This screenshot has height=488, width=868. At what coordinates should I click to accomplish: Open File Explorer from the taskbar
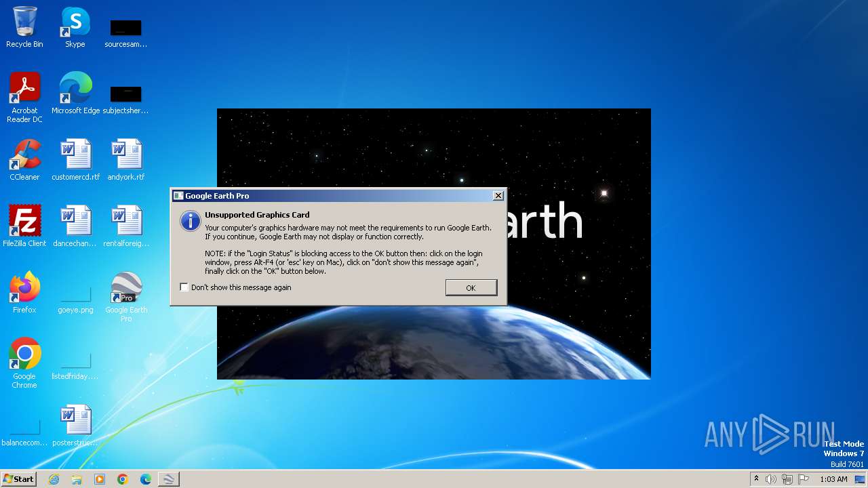(x=77, y=479)
